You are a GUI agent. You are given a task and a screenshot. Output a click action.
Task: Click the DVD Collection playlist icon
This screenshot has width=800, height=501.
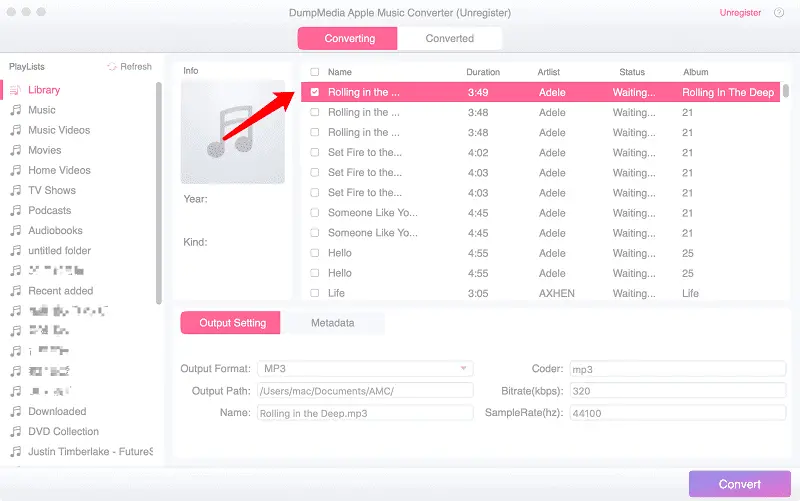[x=15, y=432]
